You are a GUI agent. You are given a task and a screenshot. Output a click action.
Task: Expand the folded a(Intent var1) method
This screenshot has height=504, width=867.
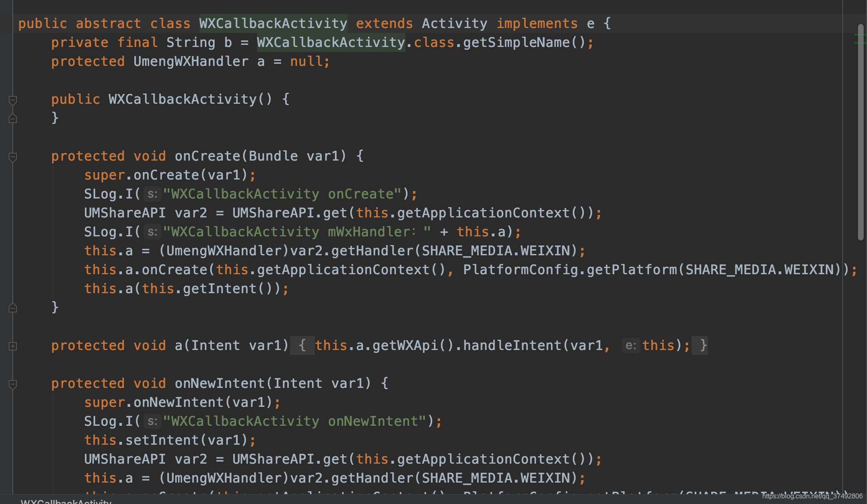click(x=13, y=346)
